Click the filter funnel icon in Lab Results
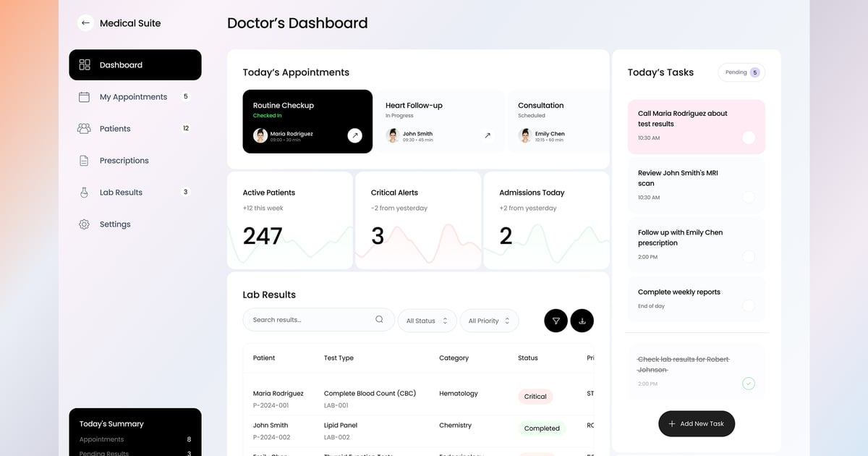 (556, 321)
